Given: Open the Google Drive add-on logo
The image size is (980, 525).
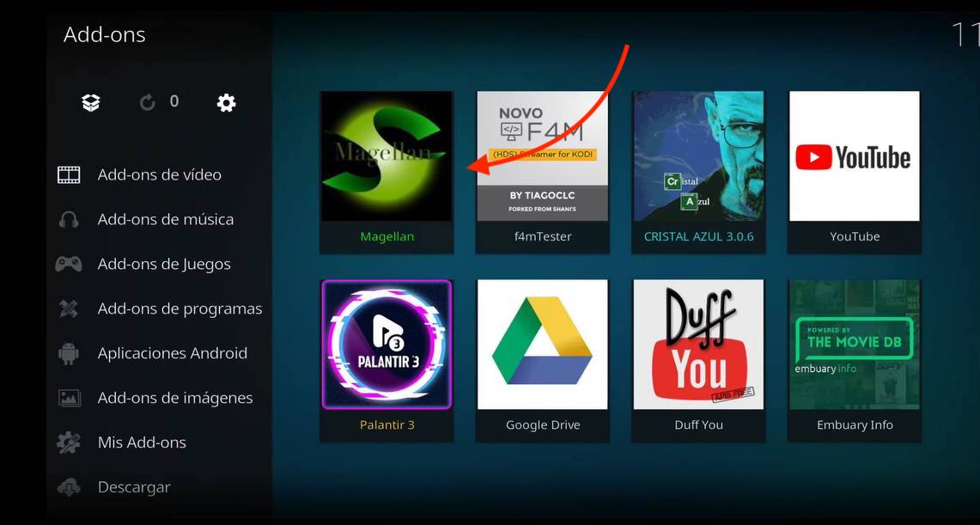Looking at the screenshot, I should pos(543,345).
